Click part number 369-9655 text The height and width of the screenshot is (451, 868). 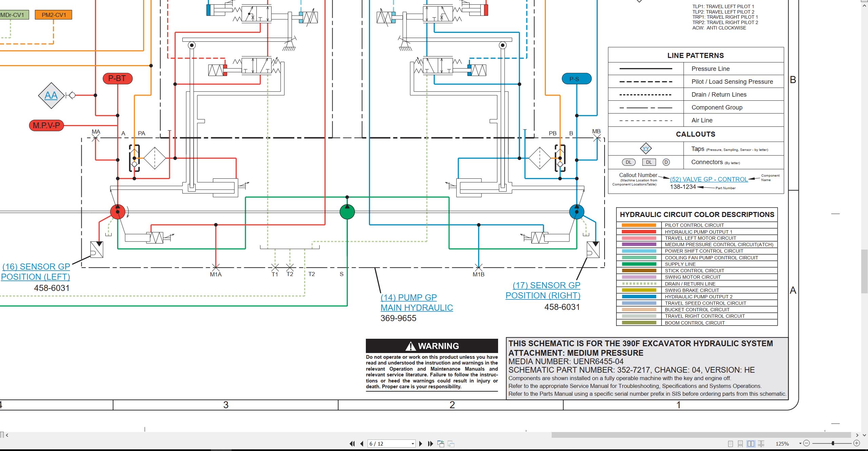[398, 318]
